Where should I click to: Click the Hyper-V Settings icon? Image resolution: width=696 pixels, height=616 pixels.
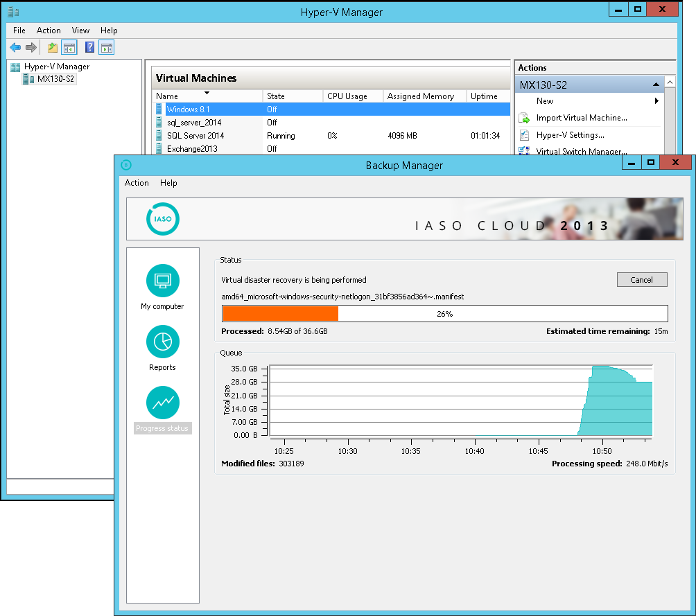[x=524, y=135]
